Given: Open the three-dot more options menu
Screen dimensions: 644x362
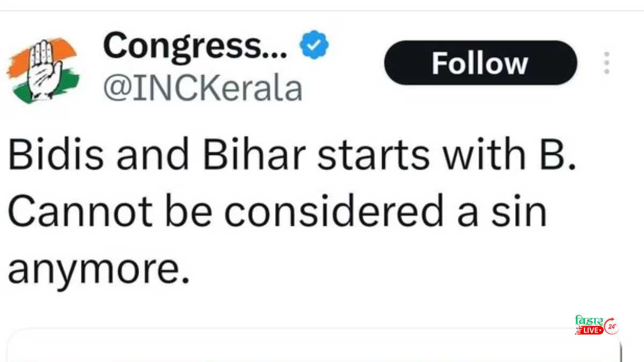Looking at the screenshot, I should point(607,63).
